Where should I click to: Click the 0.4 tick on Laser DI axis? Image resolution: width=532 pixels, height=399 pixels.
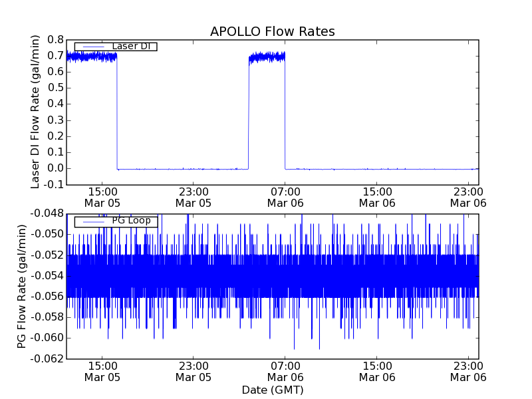pos(55,104)
